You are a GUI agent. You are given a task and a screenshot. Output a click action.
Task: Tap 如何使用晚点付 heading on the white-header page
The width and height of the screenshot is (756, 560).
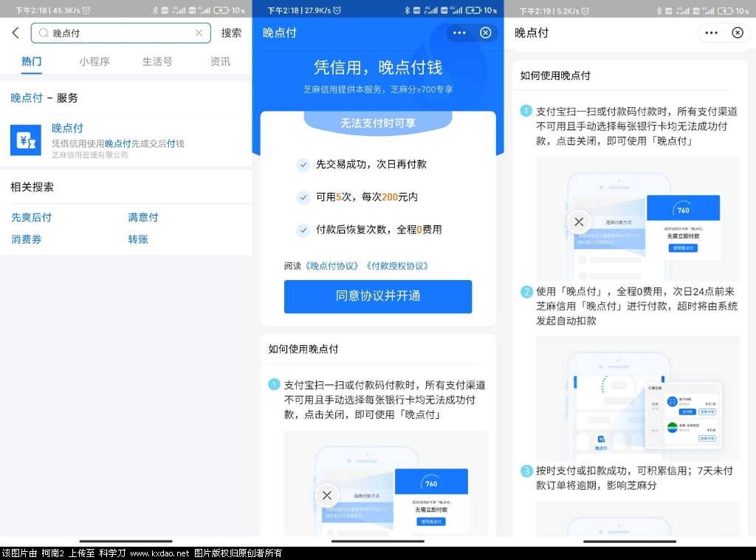click(x=555, y=76)
